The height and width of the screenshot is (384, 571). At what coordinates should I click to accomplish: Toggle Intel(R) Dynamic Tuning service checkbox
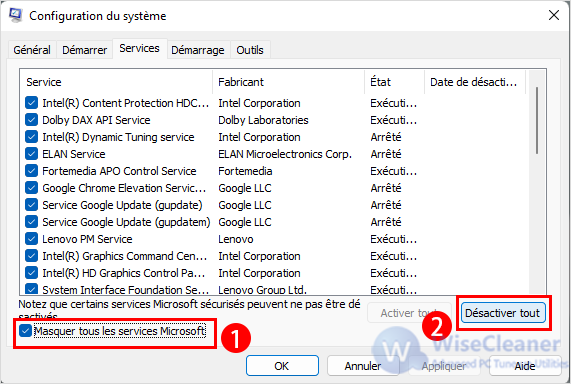coord(31,137)
